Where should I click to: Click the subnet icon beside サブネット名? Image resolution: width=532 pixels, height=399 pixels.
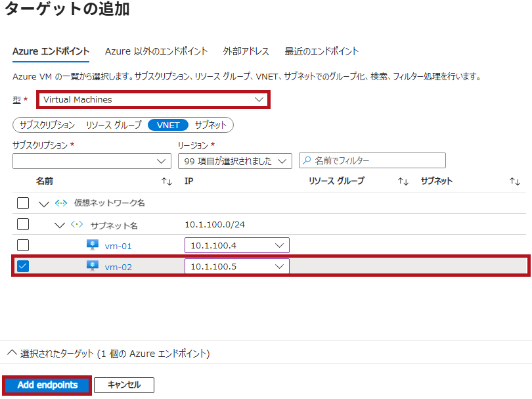tap(77, 224)
